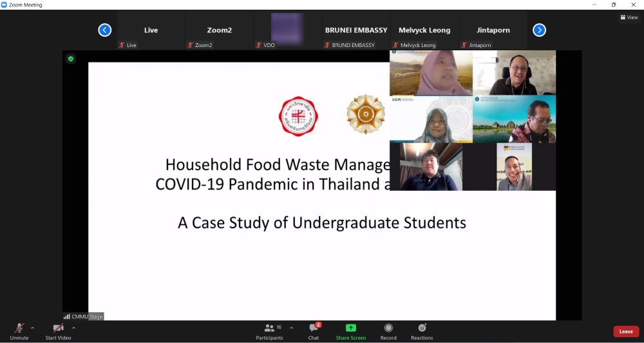Click the green Share Screen icon
This screenshot has width=644, height=343.
tap(350, 328)
